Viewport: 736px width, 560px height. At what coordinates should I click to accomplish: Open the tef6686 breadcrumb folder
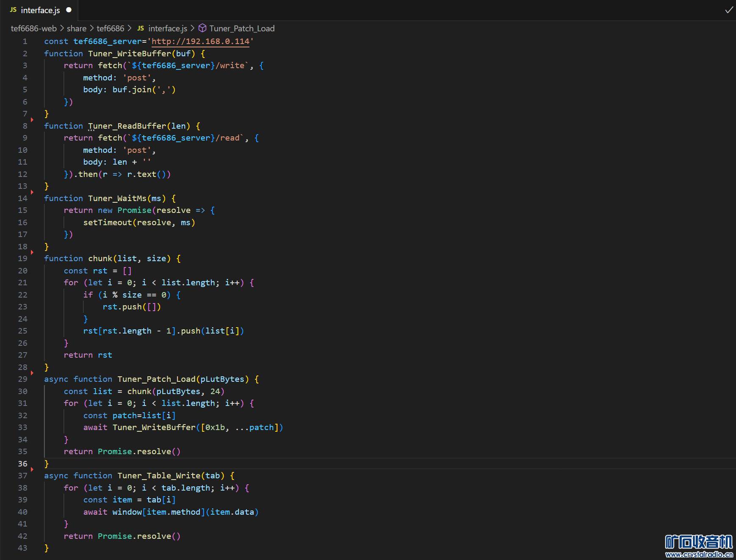[111, 28]
